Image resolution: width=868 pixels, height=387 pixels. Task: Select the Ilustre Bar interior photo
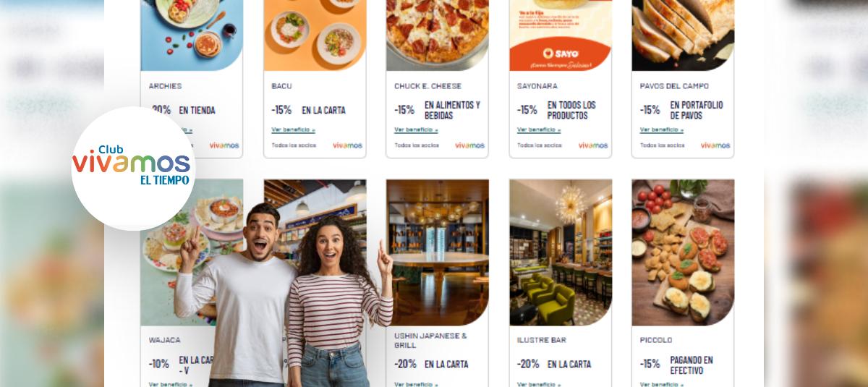pyautogui.click(x=561, y=252)
